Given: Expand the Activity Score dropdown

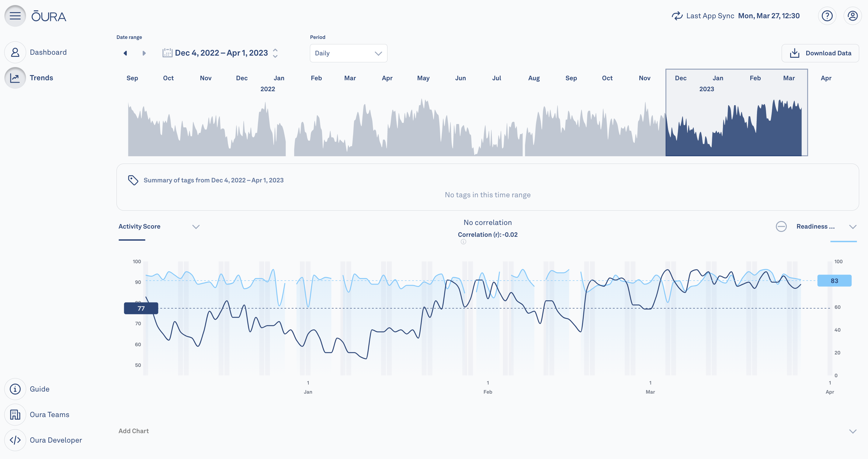Looking at the screenshot, I should [195, 227].
